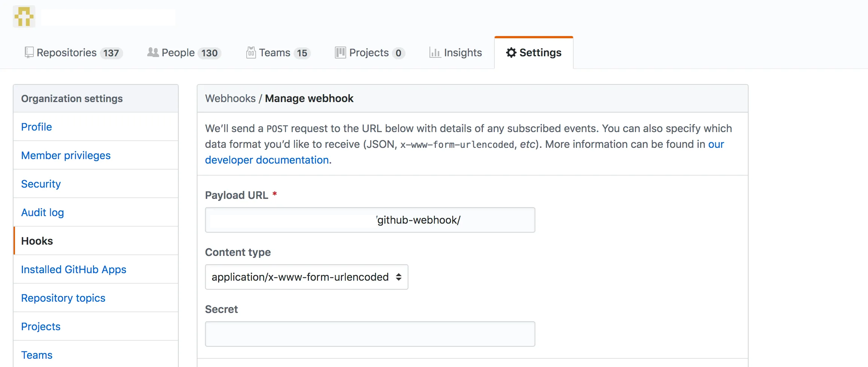
Task: Click the Projects board icon
Action: [340, 53]
